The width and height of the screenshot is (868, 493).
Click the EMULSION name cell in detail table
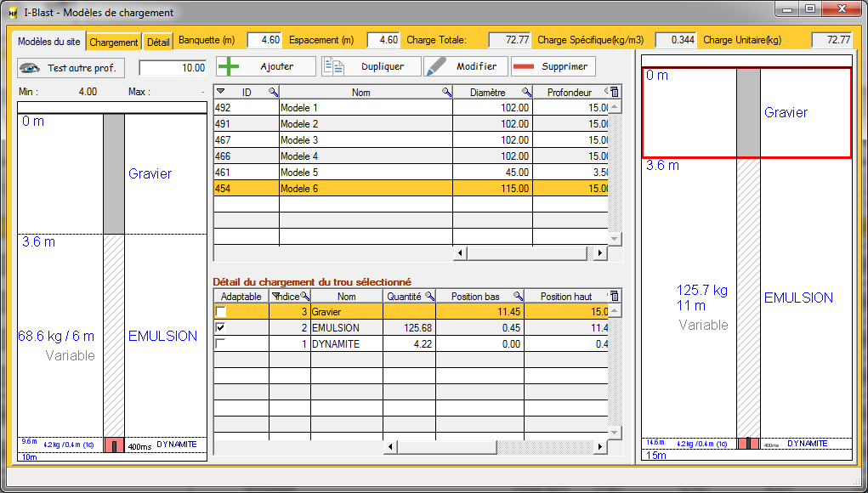pos(347,327)
